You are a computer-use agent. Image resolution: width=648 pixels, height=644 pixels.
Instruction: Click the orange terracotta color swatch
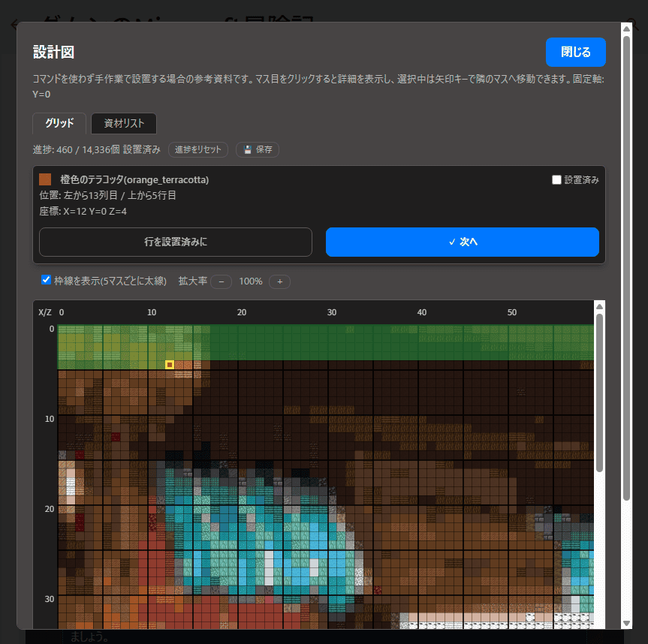pyautogui.click(x=45, y=179)
